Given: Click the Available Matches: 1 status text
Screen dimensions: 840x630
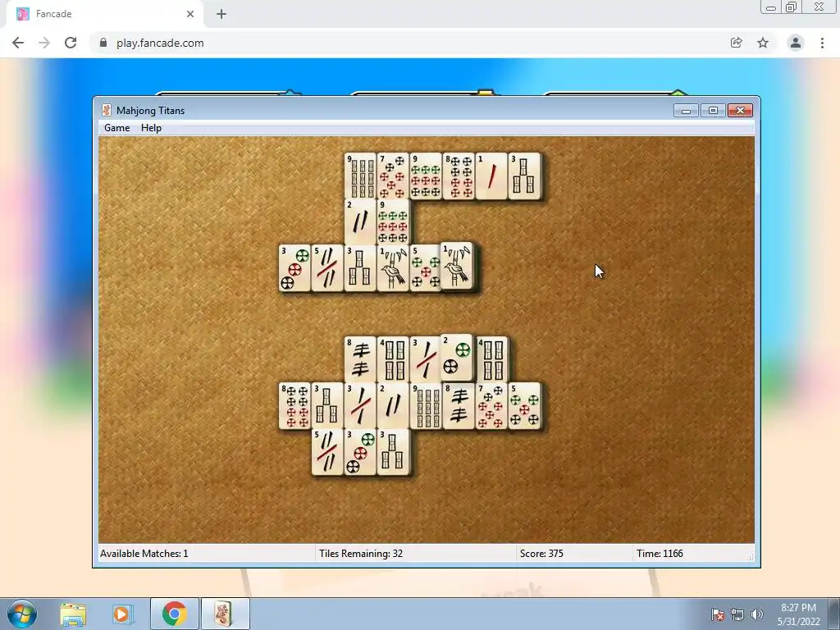Looking at the screenshot, I should [144, 554].
